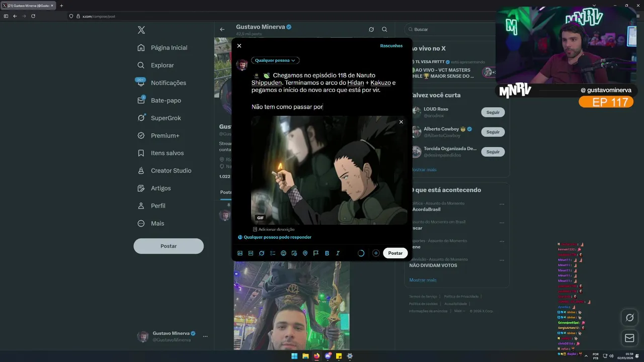The image size is (644, 362).
Task: Close the compose post dialog
Action: [239, 46]
